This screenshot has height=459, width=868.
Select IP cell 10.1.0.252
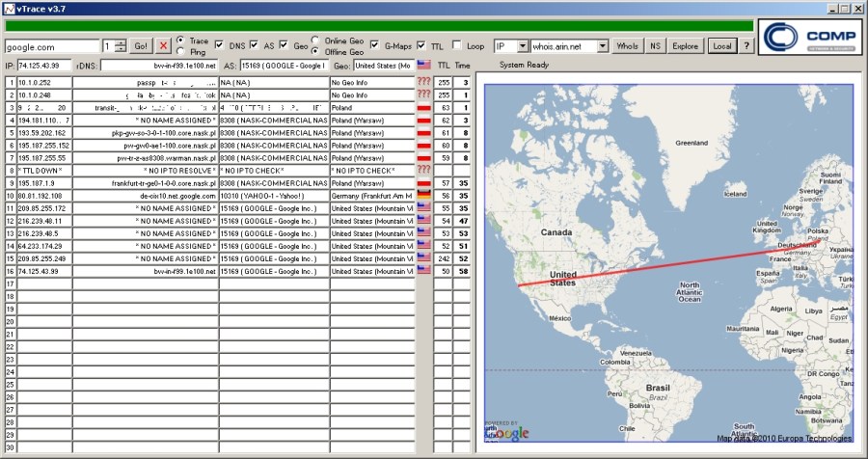(x=44, y=83)
